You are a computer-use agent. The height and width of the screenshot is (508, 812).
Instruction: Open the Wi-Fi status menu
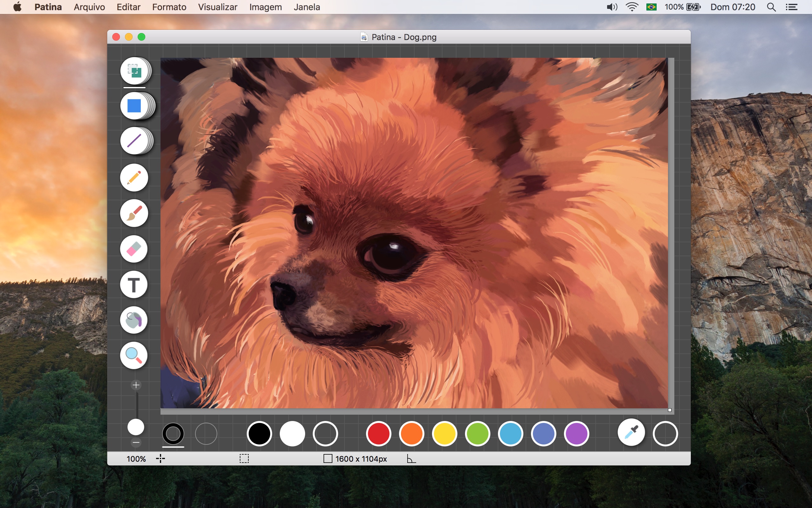pos(632,7)
